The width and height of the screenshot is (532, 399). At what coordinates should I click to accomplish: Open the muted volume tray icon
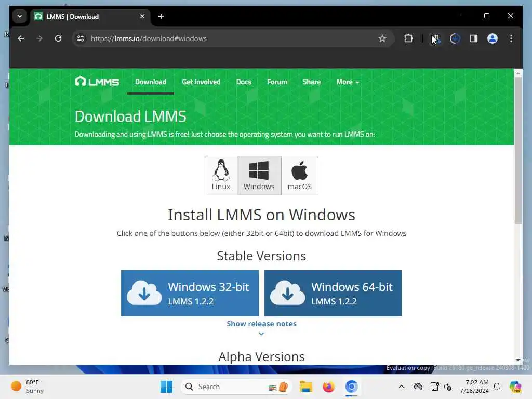(448, 387)
